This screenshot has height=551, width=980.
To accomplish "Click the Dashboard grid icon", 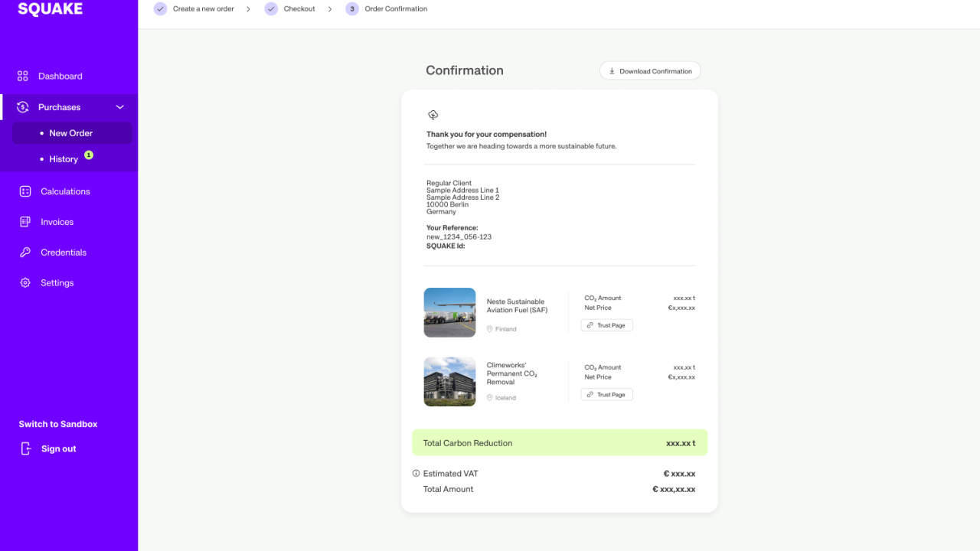I will point(23,76).
